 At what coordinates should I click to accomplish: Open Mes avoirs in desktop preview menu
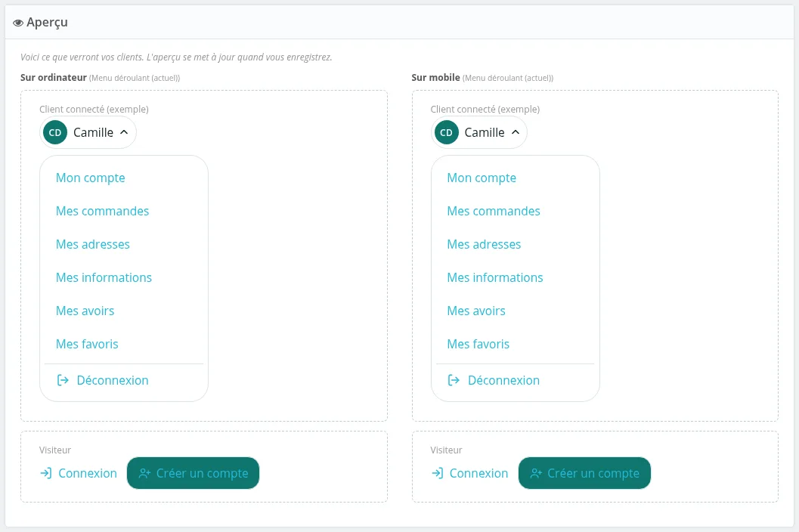[85, 311]
